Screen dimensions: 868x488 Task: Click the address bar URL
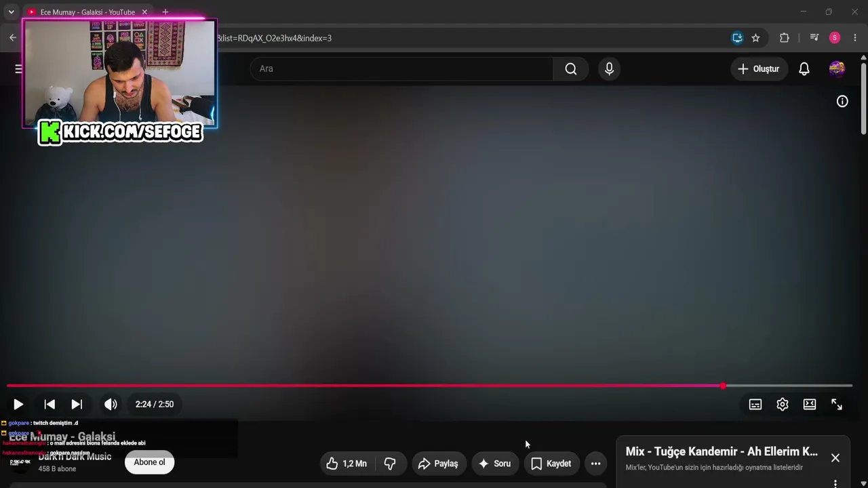(274, 38)
